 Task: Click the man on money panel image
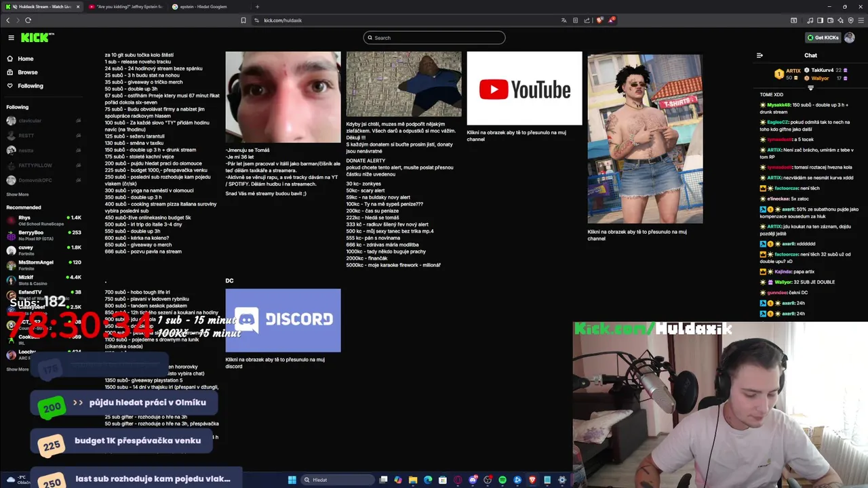(x=403, y=84)
